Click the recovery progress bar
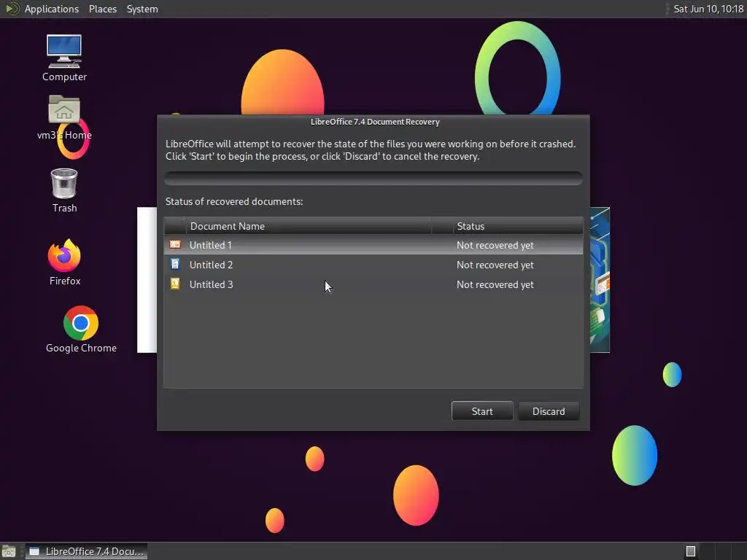747x560 pixels. (373, 178)
